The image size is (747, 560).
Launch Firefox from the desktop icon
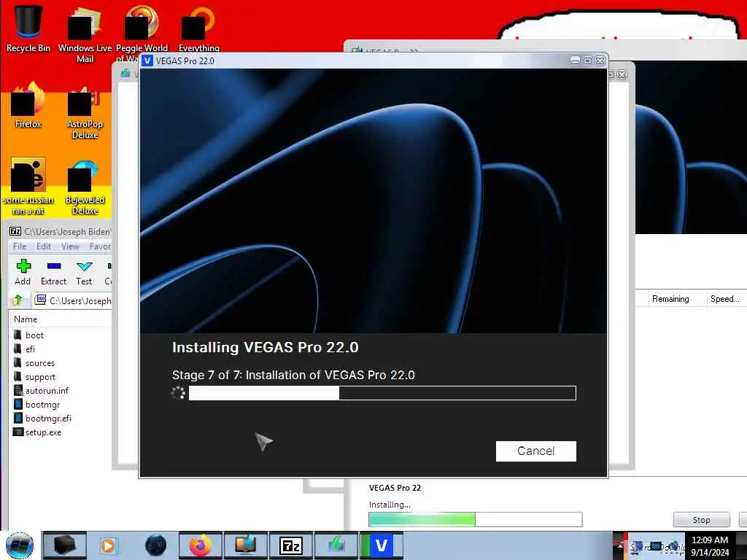click(x=28, y=106)
